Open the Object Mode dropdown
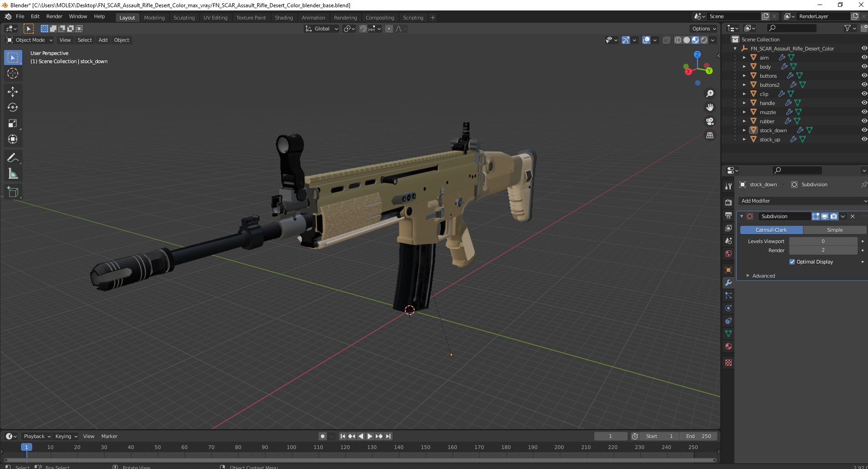 (x=30, y=40)
